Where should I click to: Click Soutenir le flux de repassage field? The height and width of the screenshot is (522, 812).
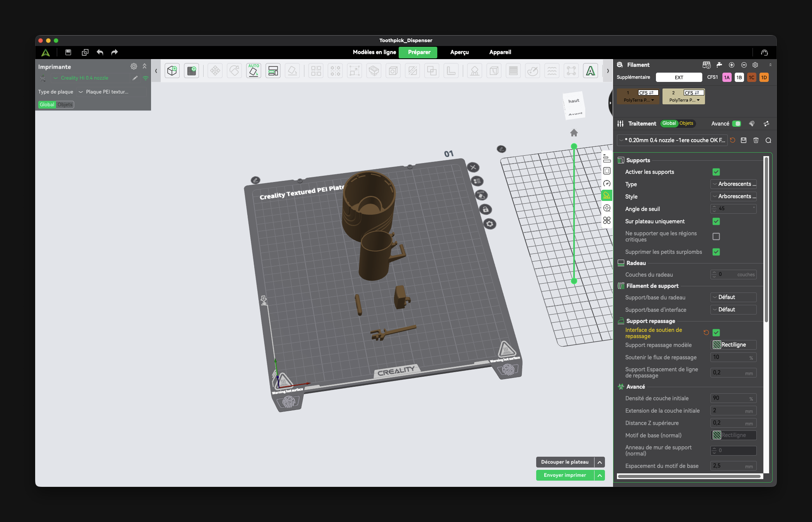pyautogui.click(x=734, y=357)
